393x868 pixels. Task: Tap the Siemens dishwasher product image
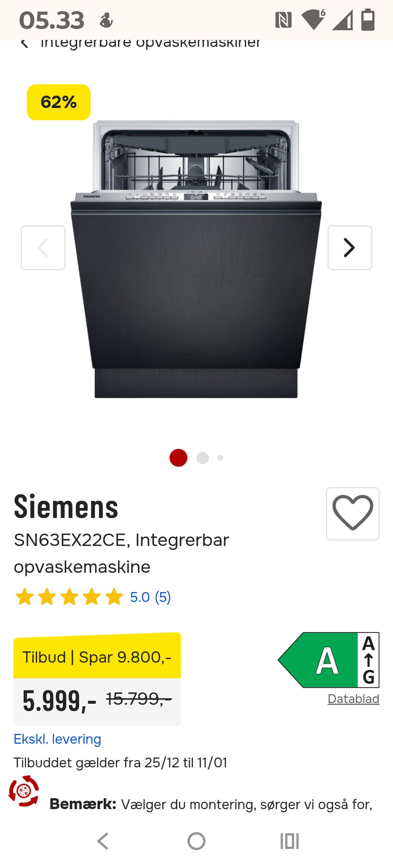196,259
